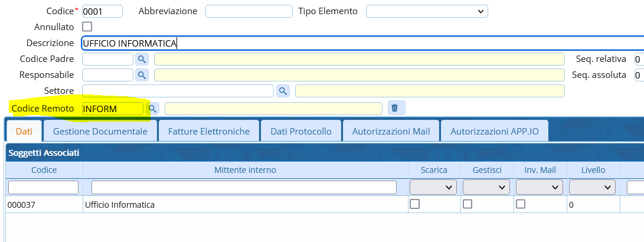
Task: Toggle the Annullato checkbox
Action: click(87, 27)
